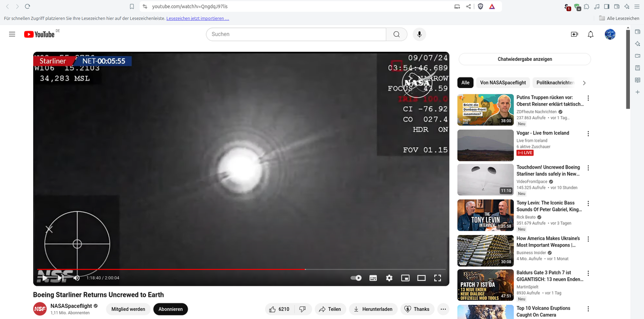This screenshot has width=644, height=319.
Task: Click Chatwiedergabe anzeigen button
Action: [525, 59]
